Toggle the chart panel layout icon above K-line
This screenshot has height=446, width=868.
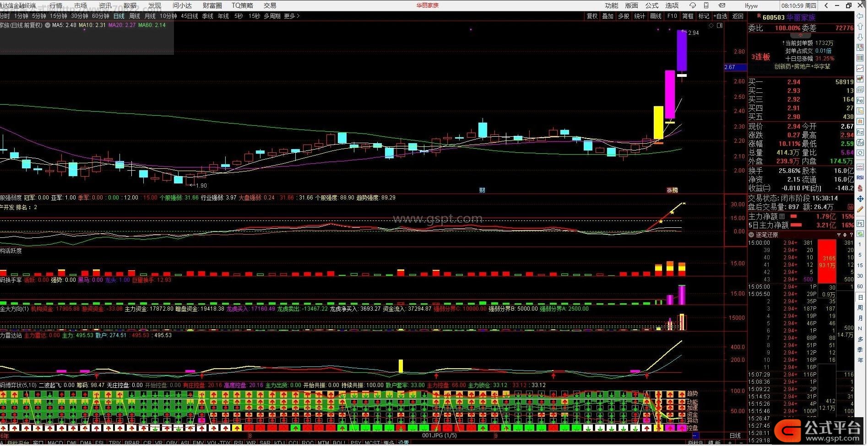coord(720,26)
